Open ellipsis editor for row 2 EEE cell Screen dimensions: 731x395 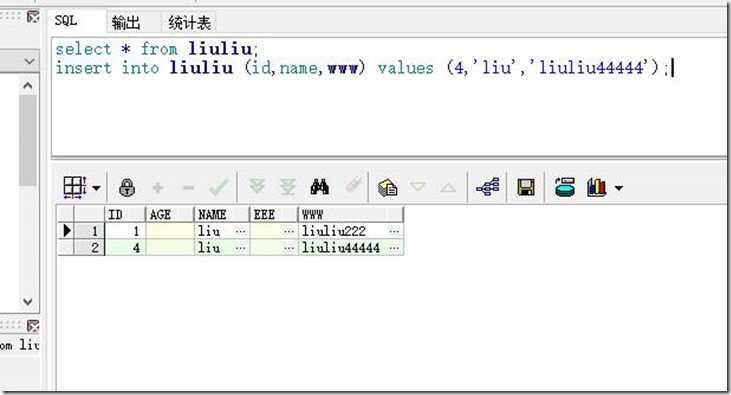click(x=289, y=248)
